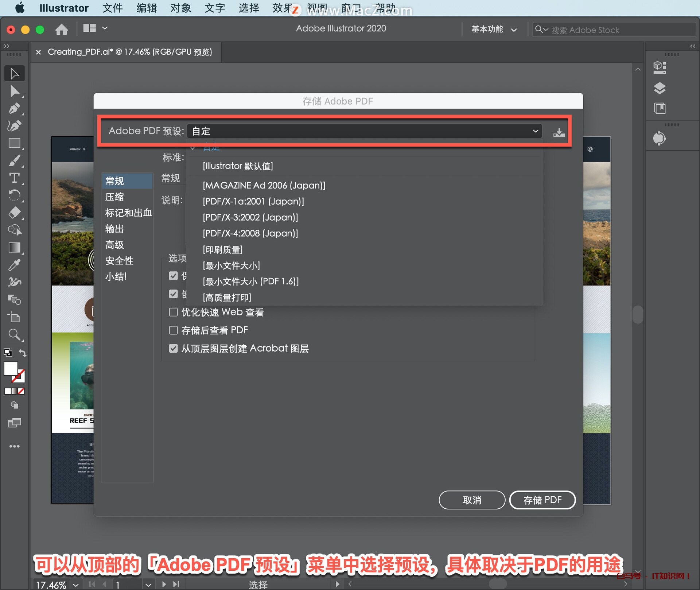Select the Type tool
Screen dimensions: 700x590
coord(15,178)
